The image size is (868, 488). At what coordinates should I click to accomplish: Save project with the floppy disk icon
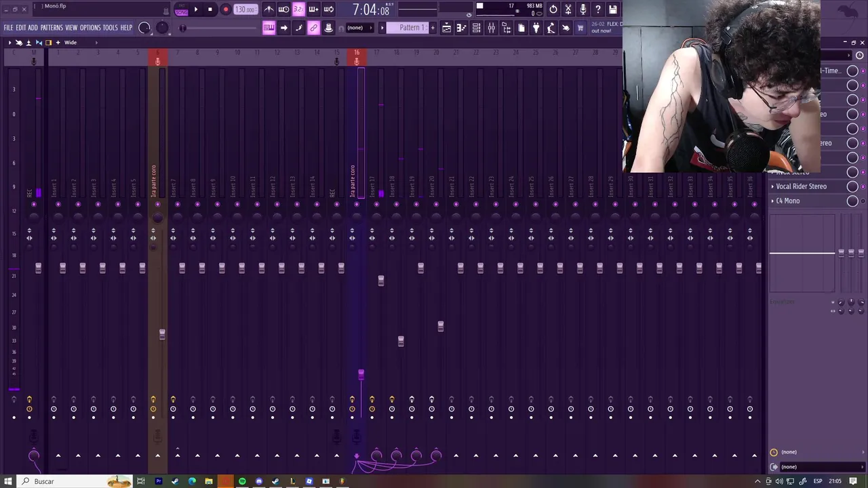(x=613, y=9)
